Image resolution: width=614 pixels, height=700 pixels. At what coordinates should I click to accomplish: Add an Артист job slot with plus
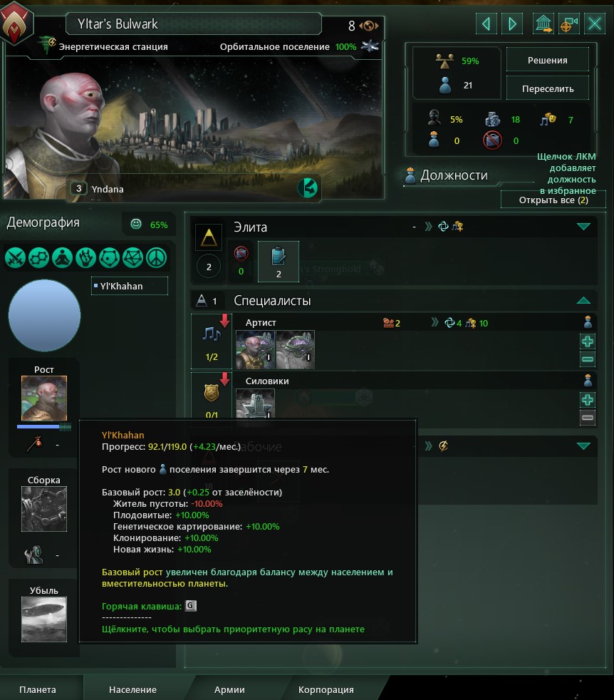(x=588, y=341)
